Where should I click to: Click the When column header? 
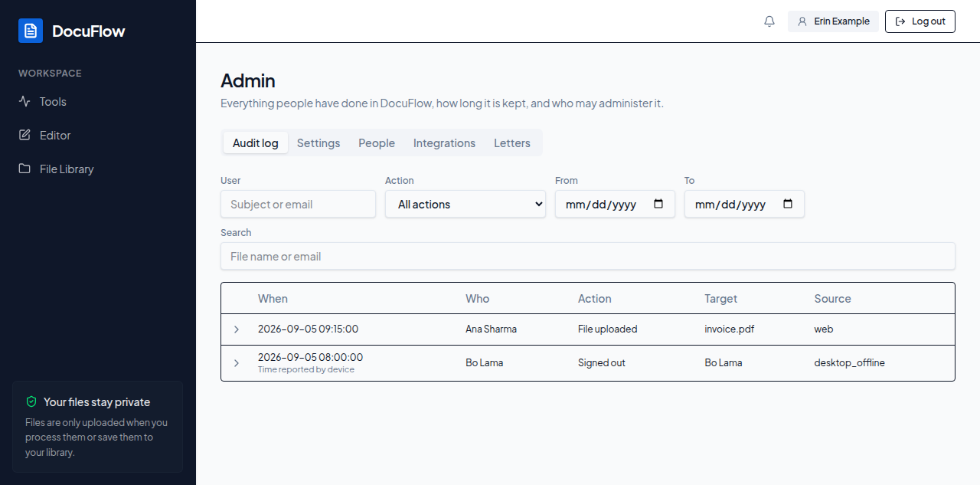tap(273, 299)
